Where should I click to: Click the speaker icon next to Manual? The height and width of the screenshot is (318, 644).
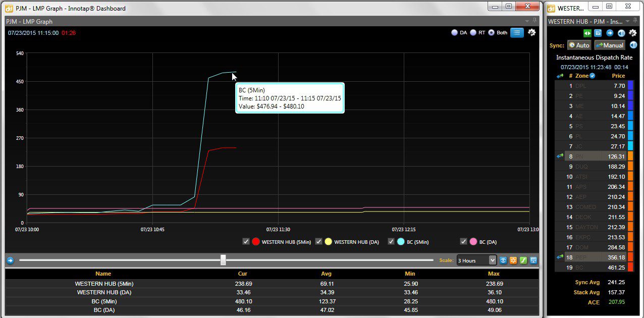(x=633, y=45)
